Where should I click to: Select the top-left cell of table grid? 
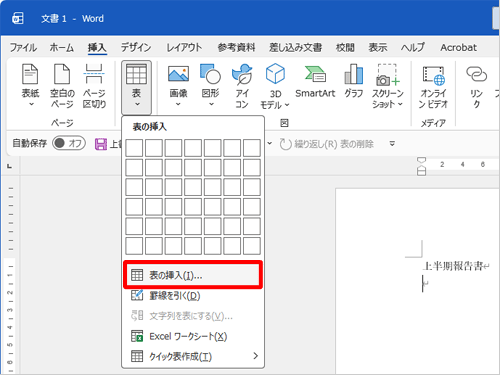point(134,148)
